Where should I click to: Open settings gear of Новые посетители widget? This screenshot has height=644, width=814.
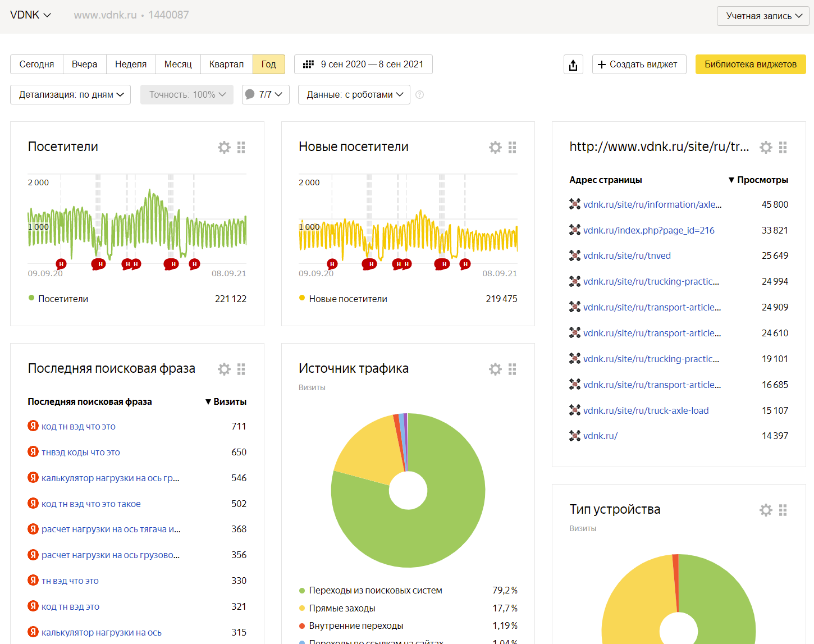click(495, 147)
